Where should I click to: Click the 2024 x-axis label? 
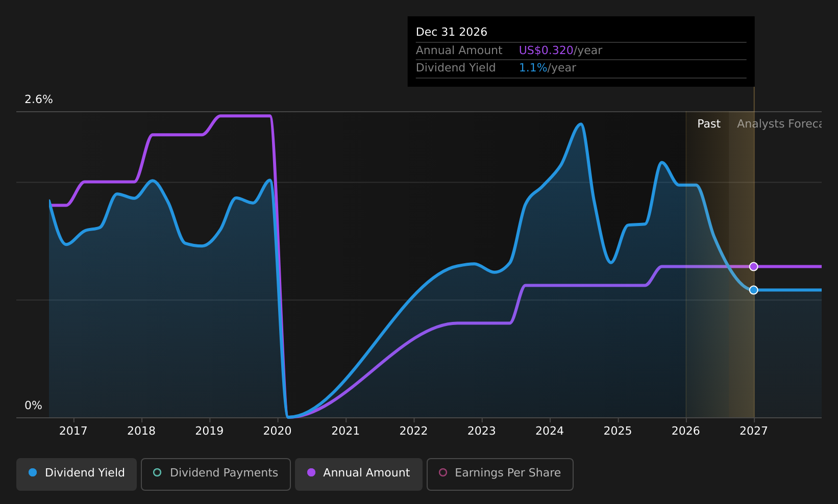550,431
